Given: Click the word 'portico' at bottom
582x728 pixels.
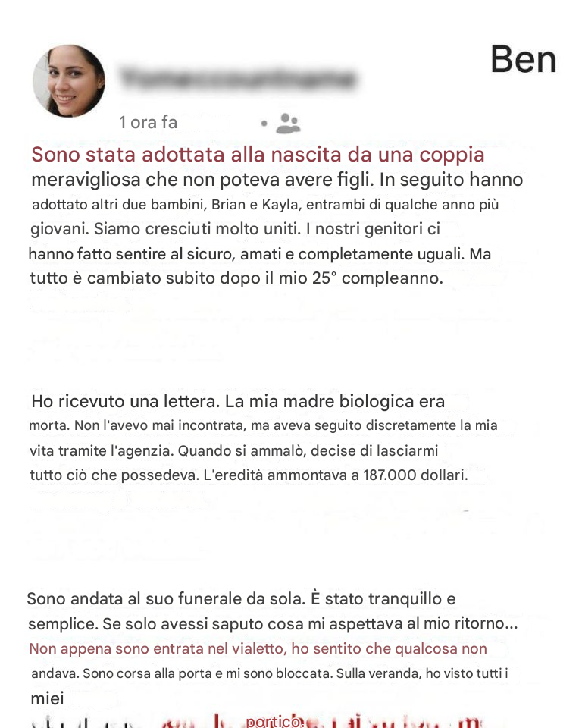Looking at the screenshot, I should (x=274, y=721).
